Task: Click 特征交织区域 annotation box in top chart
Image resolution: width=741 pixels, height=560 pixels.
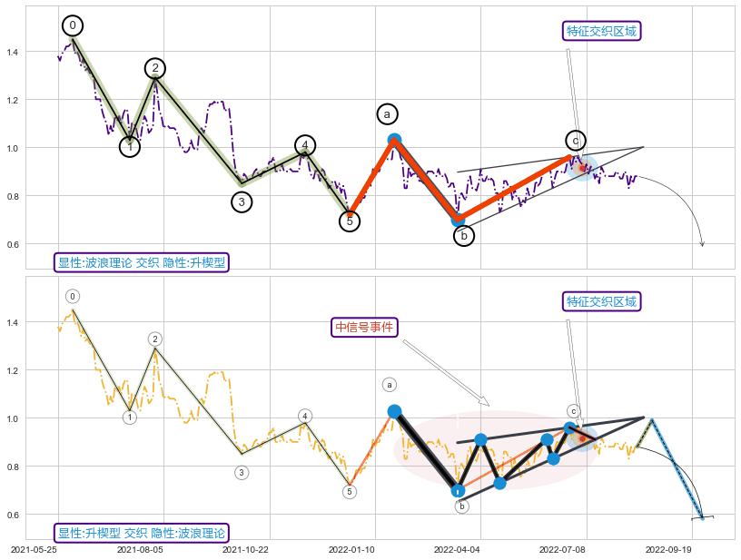Action: 601,31
